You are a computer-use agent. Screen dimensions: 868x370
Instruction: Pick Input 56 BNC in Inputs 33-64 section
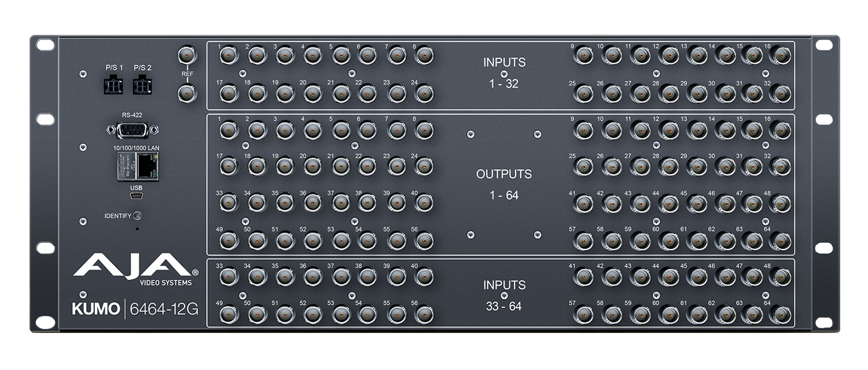coord(424,314)
